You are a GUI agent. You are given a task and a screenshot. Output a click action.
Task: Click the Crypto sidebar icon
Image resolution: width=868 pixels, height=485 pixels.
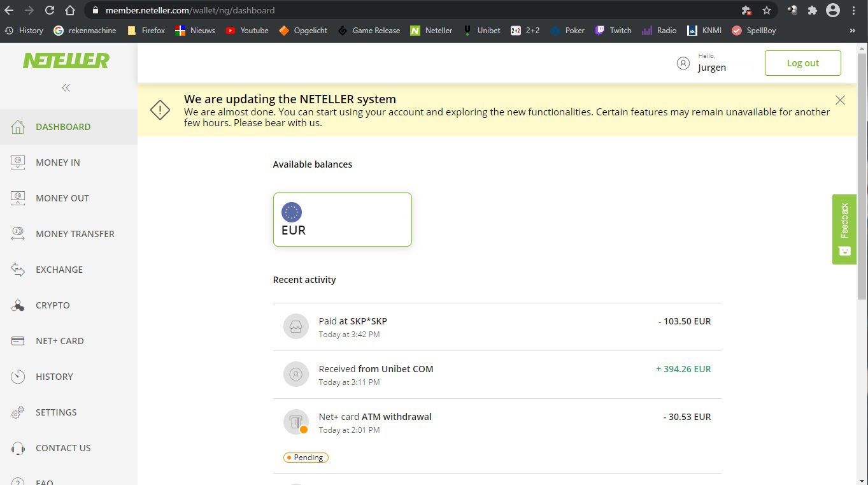[18, 305]
